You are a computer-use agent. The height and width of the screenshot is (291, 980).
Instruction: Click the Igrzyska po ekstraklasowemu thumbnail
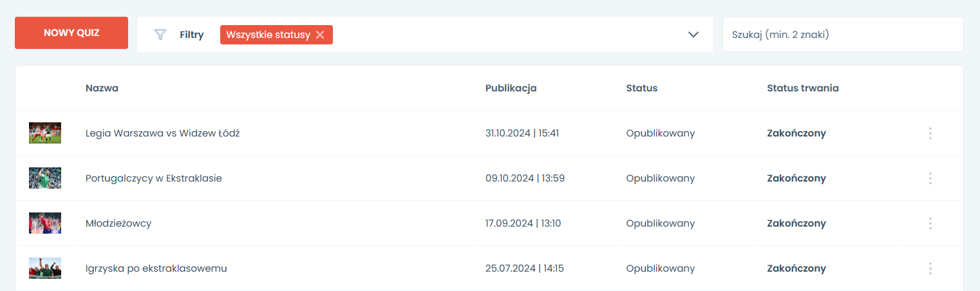point(45,268)
